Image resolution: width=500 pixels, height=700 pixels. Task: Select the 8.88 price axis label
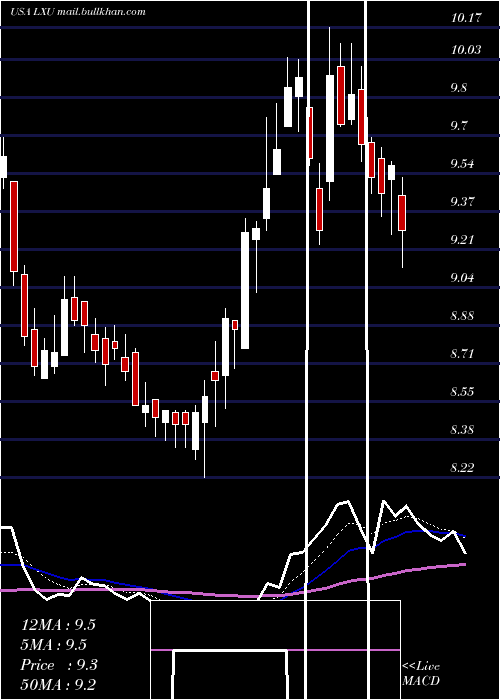(x=462, y=316)
